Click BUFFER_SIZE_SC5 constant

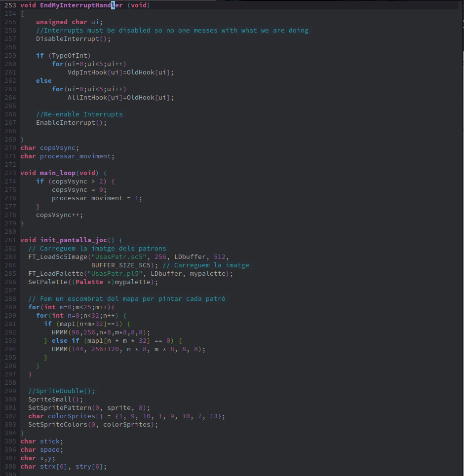coord(120,265)
